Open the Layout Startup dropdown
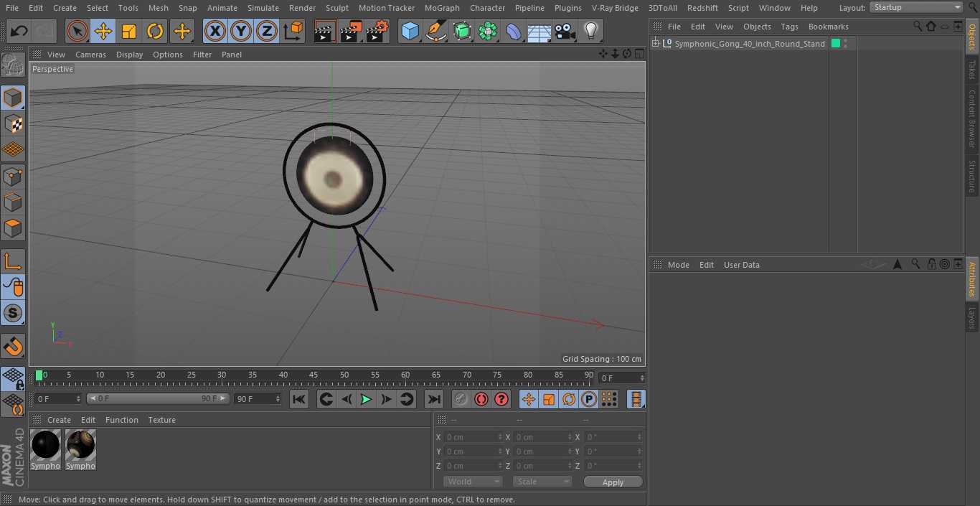The image size is (980, 506). point(916,7)
